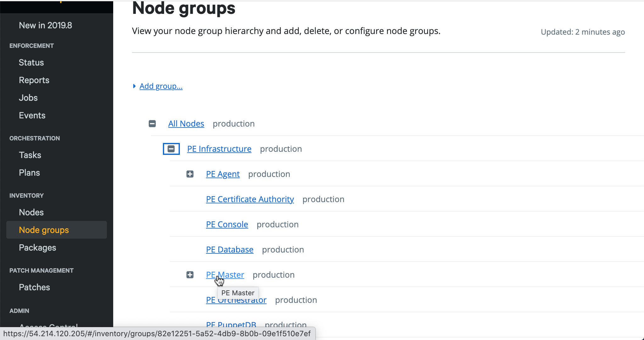Click 'production' next to PE Database
Screen dimensions: 644x340
point(283,250)
